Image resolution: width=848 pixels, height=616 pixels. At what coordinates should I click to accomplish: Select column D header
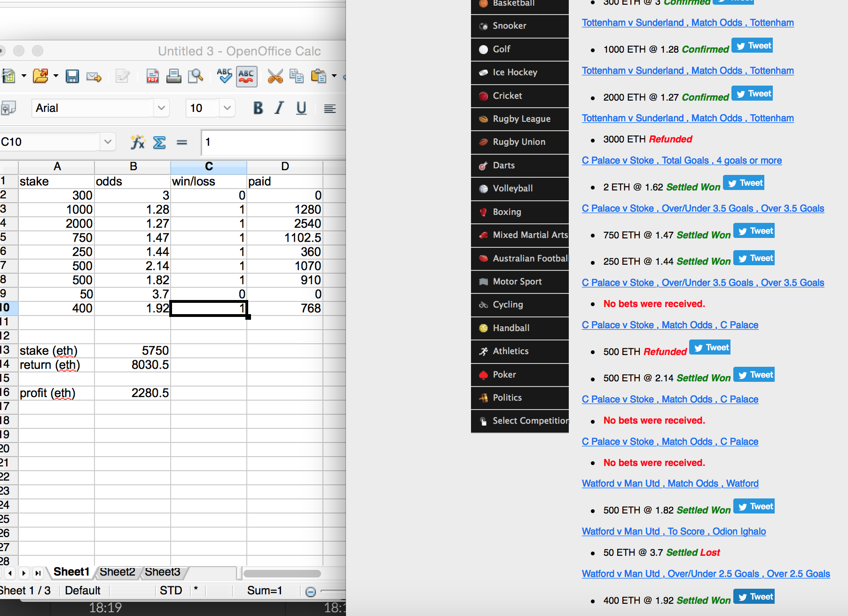[285, 166]
